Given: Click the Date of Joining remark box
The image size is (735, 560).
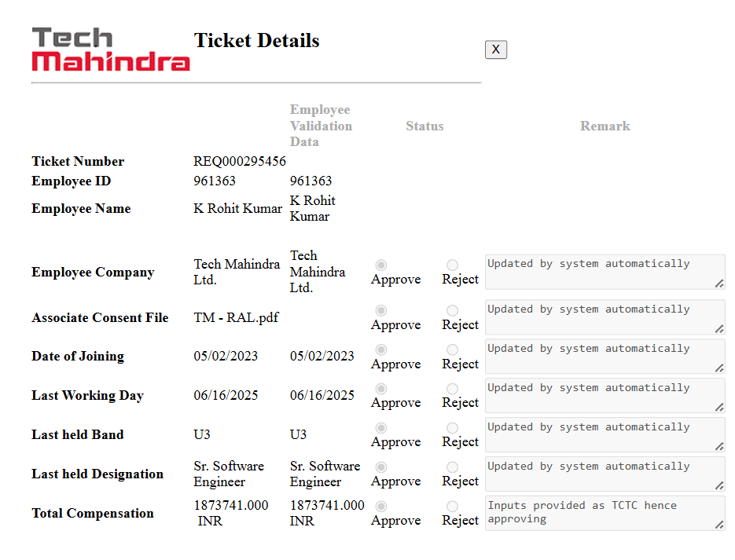Looking at the screenshot, I should [x=605, y=357].
